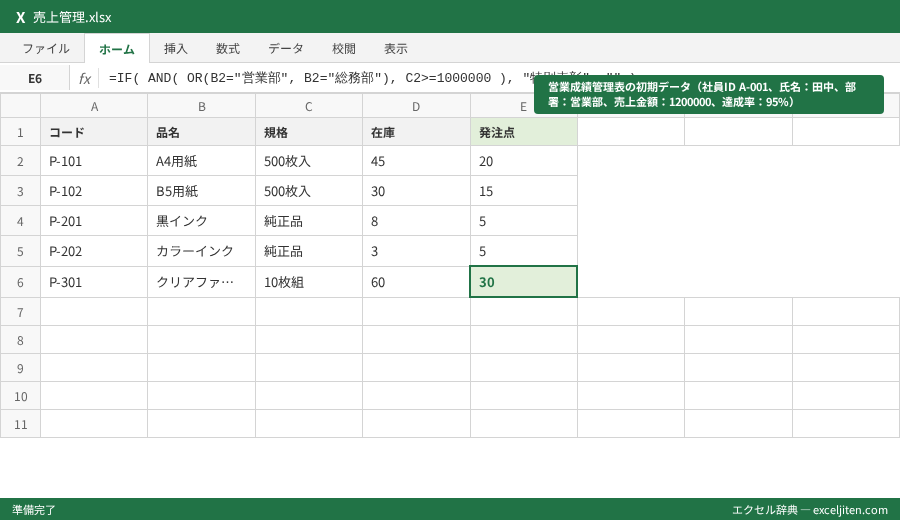This screenshot has height=520, width=900.
Task: Select the 10枚組 cell
Action: [309, 282]
